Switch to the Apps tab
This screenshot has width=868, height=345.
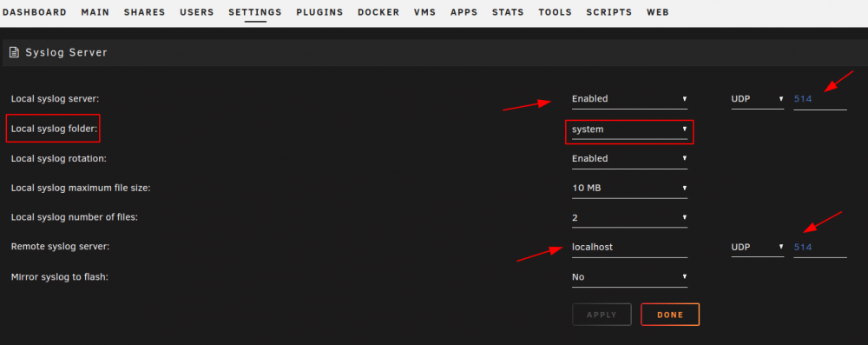(x=464, y=12)
